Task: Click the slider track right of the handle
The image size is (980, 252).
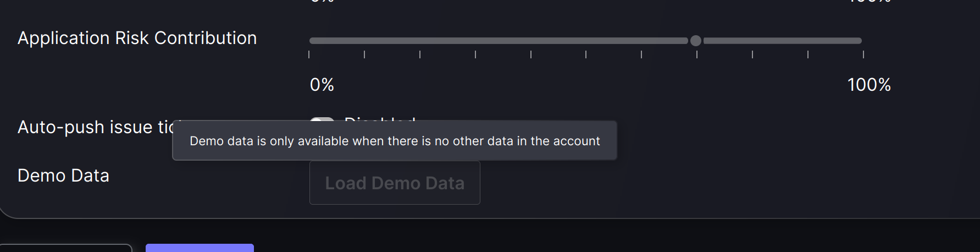Action: coord(783,41)
